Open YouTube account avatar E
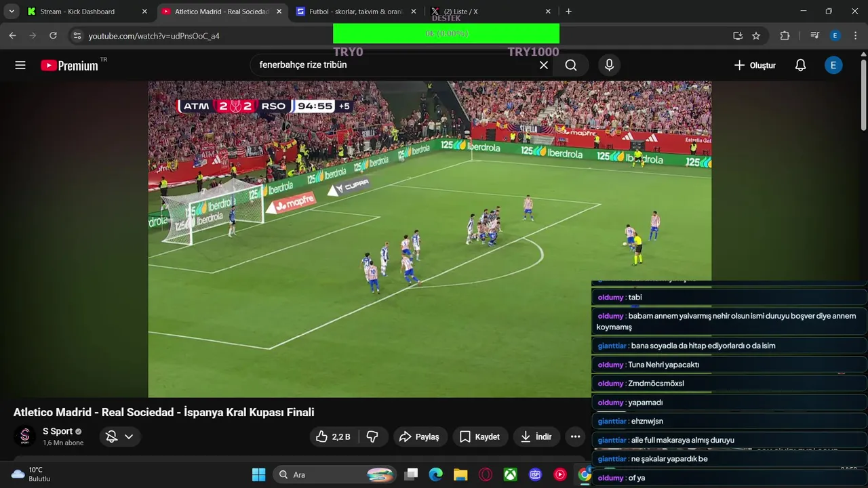This screenshot has width=868, height=488. click(x=833, y=65)
